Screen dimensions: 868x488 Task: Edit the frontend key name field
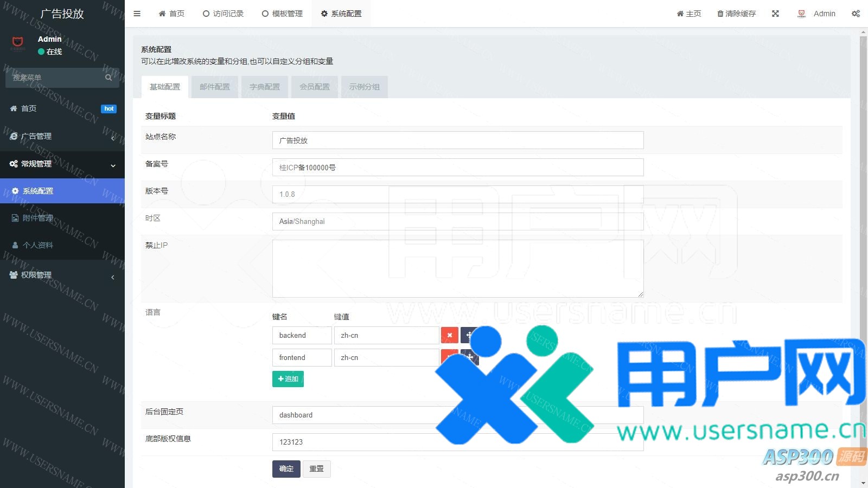tap(302, 357)
